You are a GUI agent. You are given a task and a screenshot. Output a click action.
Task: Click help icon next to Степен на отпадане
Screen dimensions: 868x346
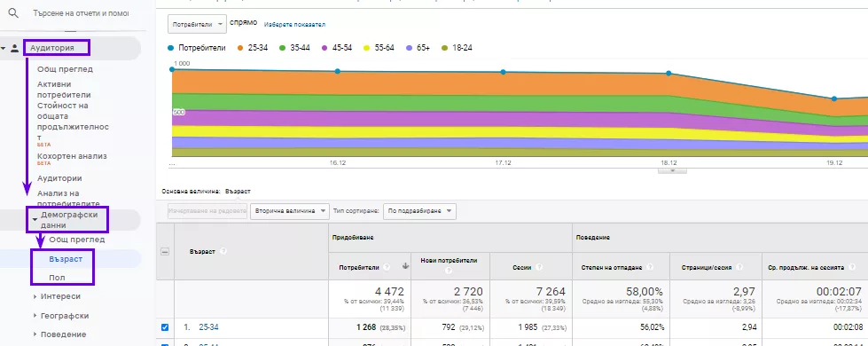coord(649,267)
